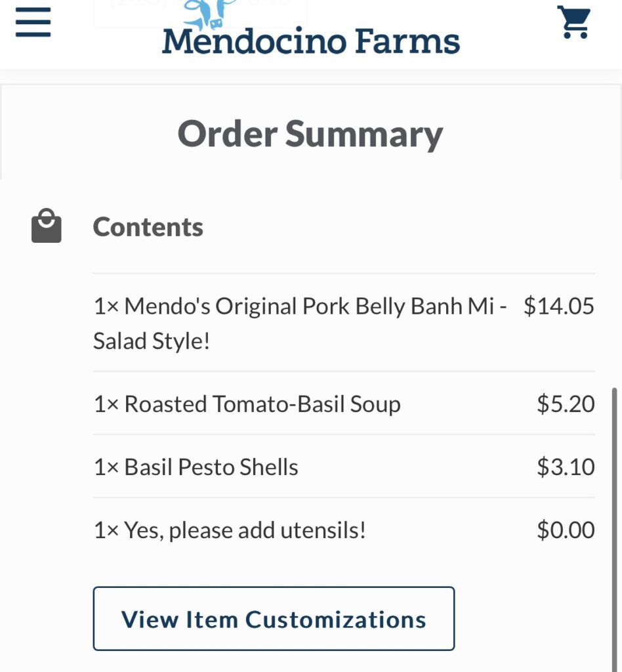Click the shopping bag icon beside Contents
The height and width of the screenshot is (672, 622).
click(47, 226)
